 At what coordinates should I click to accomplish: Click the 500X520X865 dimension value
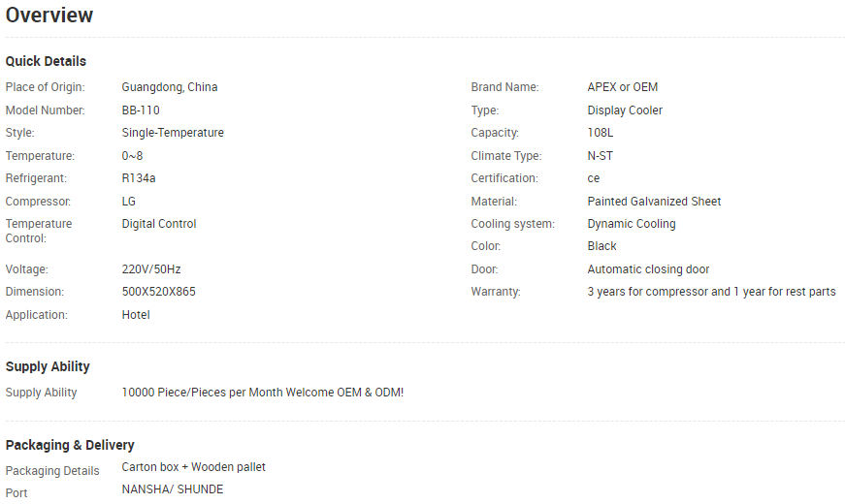158,292
